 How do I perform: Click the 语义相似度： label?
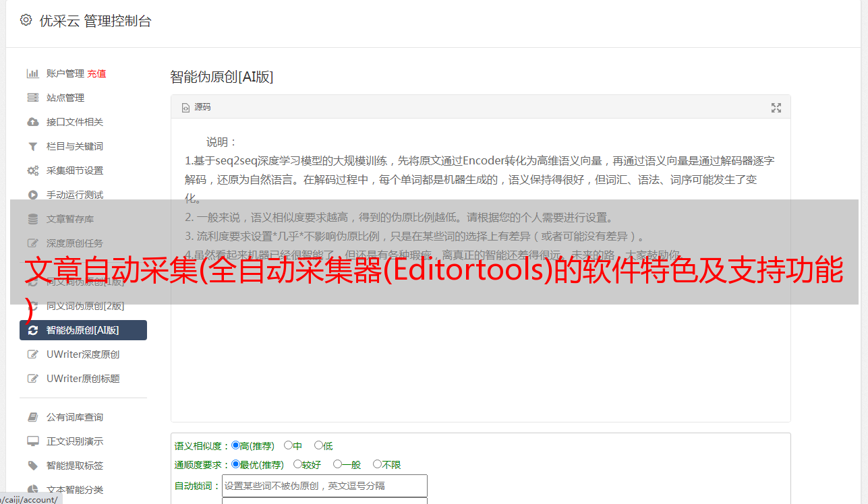pyautogui.click(x=202, y=446)
